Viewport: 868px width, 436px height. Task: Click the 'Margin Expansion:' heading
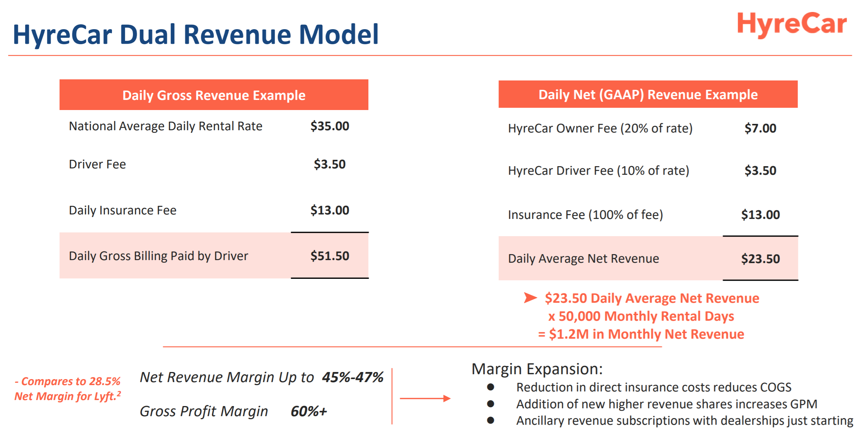[537, 369]
